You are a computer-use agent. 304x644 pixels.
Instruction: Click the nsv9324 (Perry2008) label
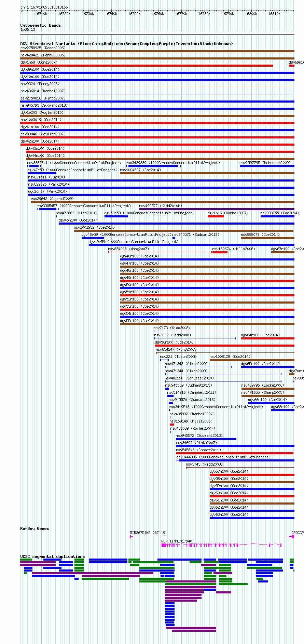point(40,84)
